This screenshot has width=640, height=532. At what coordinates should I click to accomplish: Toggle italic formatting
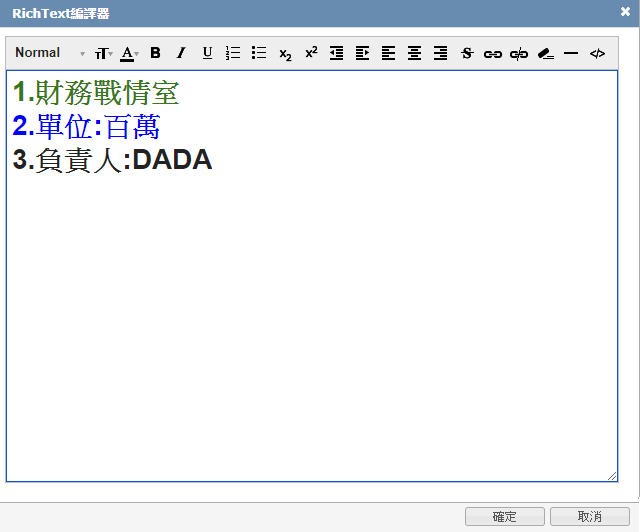coord(181,53)
